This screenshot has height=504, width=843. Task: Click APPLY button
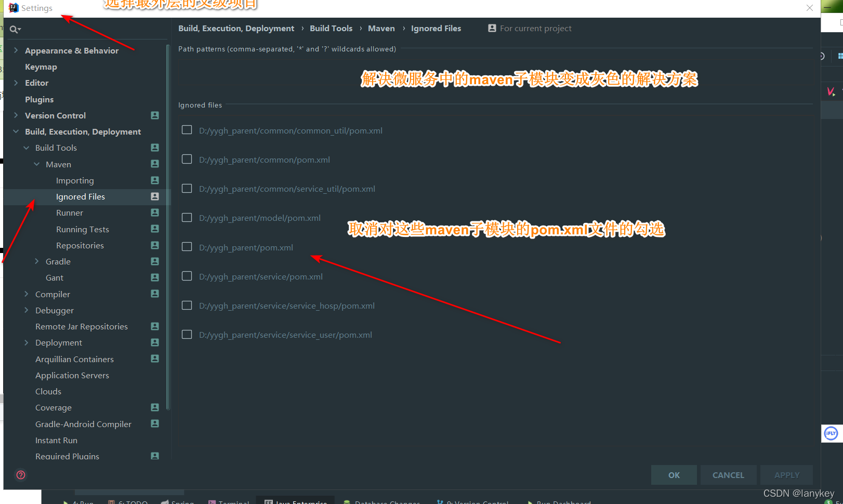(786, 475)
